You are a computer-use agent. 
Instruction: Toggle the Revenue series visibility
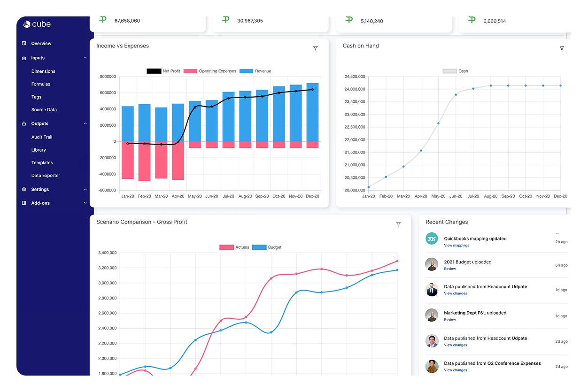[255, 70]
